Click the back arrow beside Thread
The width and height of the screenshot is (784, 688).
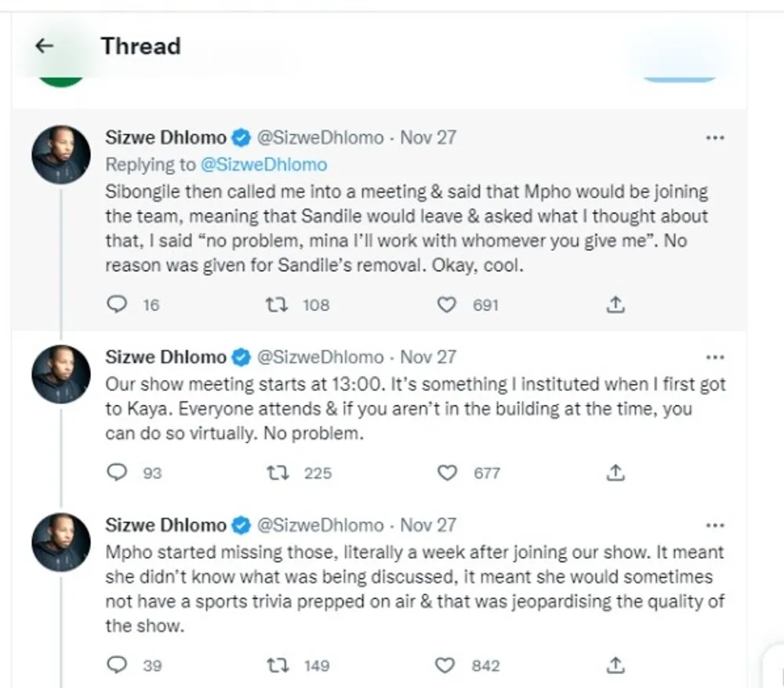point(45,46)
